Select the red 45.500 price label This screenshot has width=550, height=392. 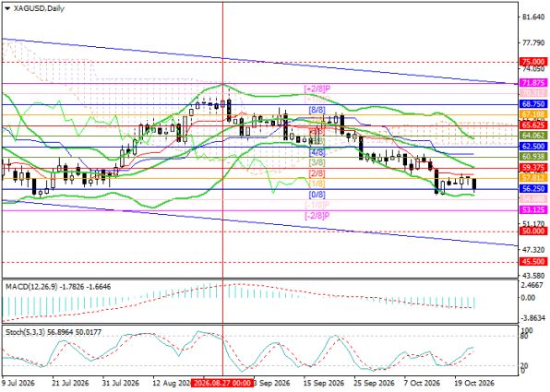(533, 262)
